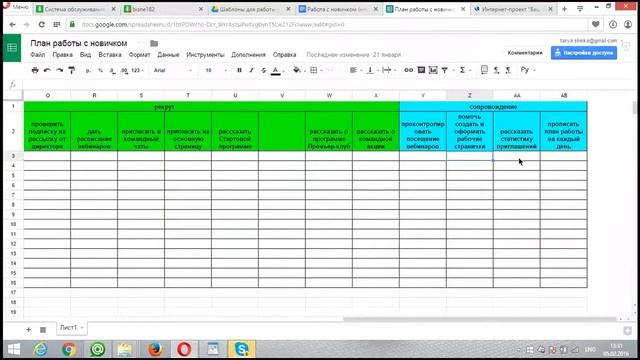
Task: Click the green header cell дать расписание вебинаров
Action: pos(94,131)
